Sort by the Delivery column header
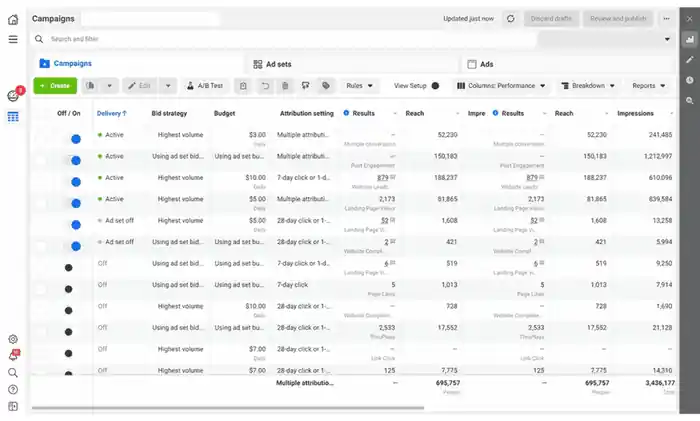The height and width of the screenshot is (421, 700). click(112, 113)
